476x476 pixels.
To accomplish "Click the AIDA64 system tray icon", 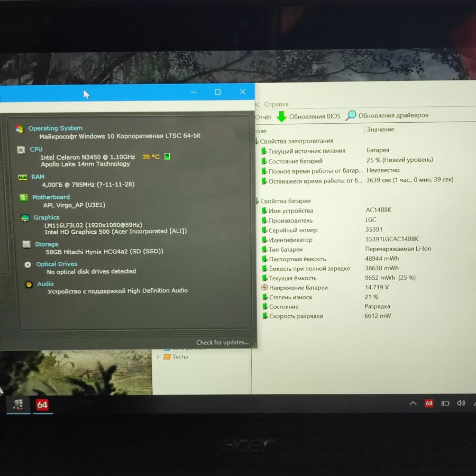I will pos(429,403).
